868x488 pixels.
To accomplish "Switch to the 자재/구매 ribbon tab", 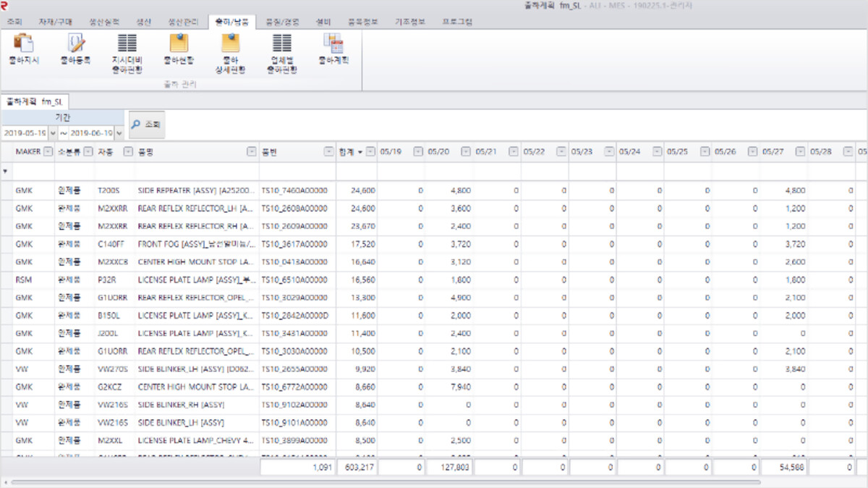I will pos(56,22).
